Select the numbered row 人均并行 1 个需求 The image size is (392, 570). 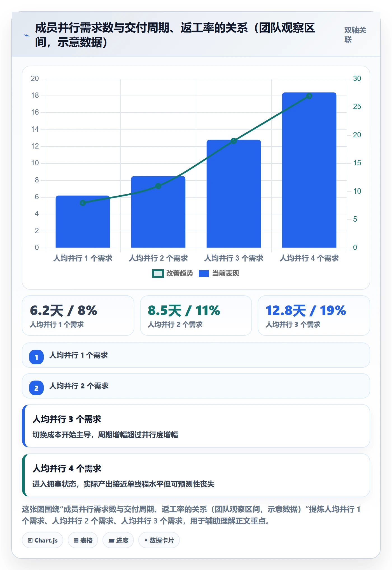(x=196, y=355)
